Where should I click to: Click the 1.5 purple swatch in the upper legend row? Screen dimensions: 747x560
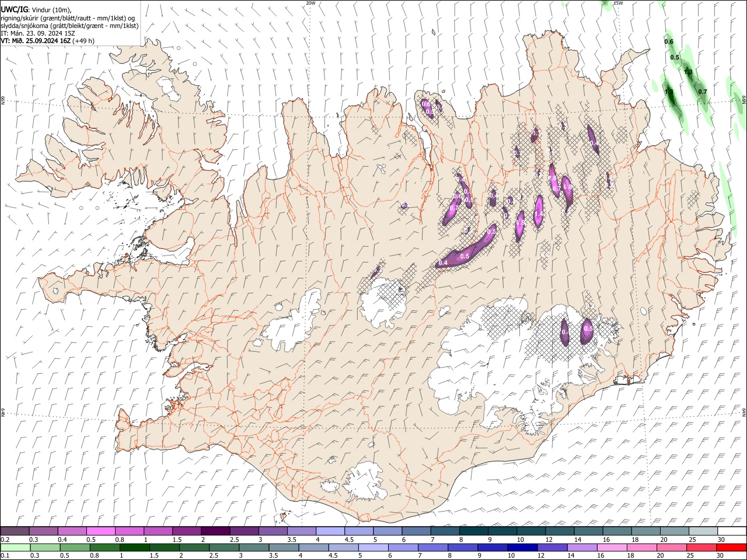pyautogui.click(x=187, y=531)
